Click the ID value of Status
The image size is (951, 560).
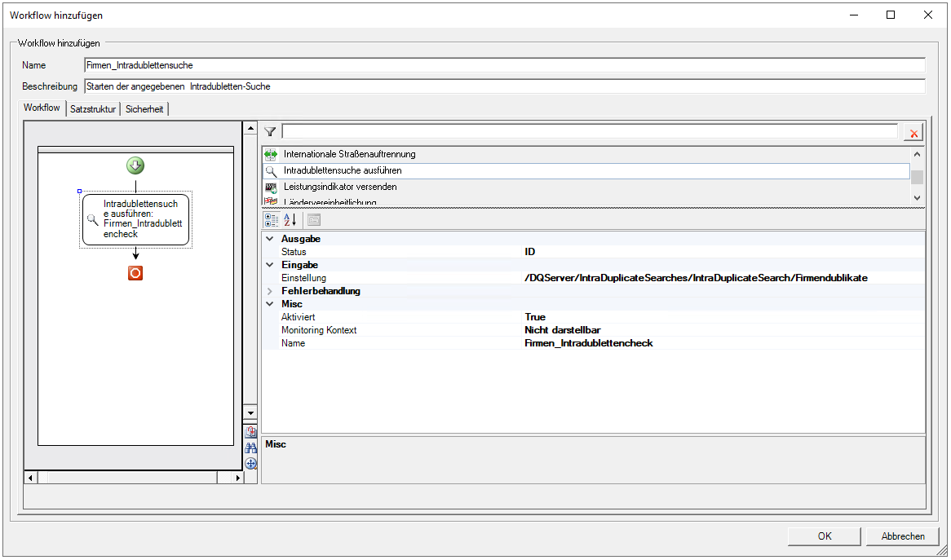click(x=529, y=252)
